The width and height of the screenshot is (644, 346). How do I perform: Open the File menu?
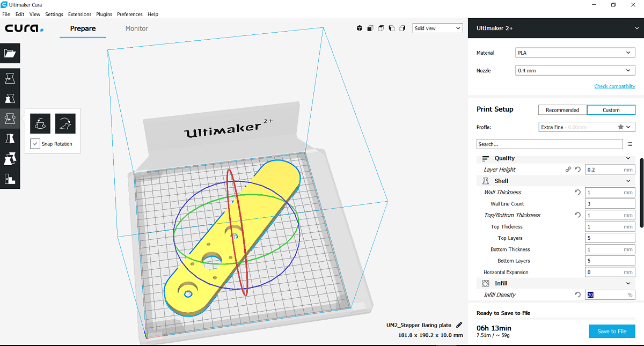point(6,14)
